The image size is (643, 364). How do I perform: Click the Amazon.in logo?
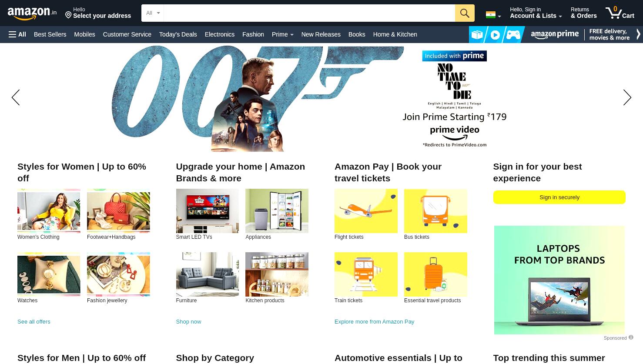(32, 13)
